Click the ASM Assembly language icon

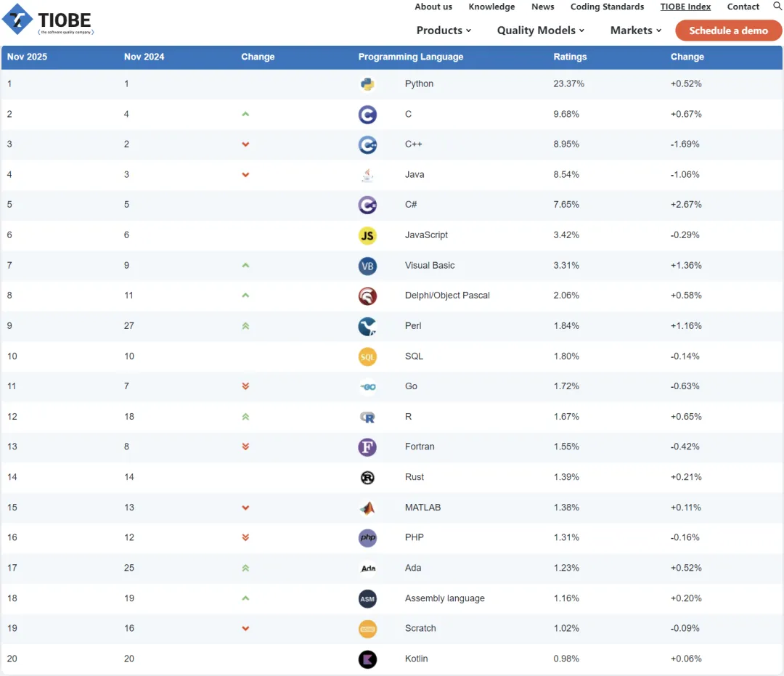pos(367,599)
